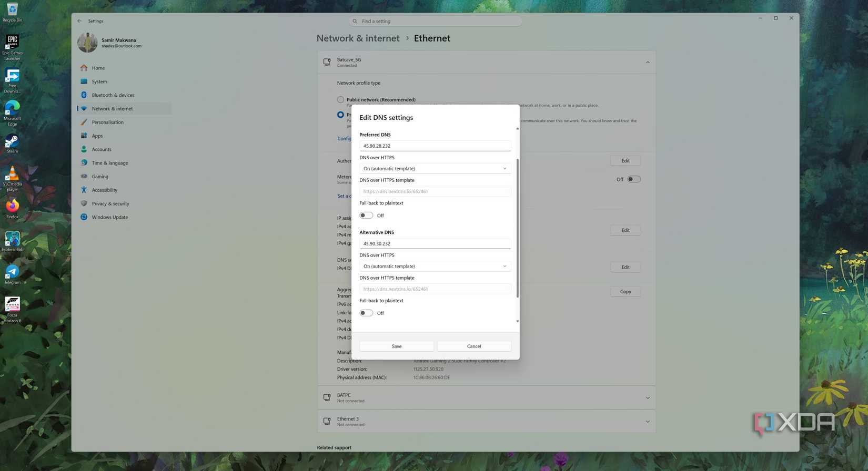Open the Recycle Bin desktop icon

[12, 12]
